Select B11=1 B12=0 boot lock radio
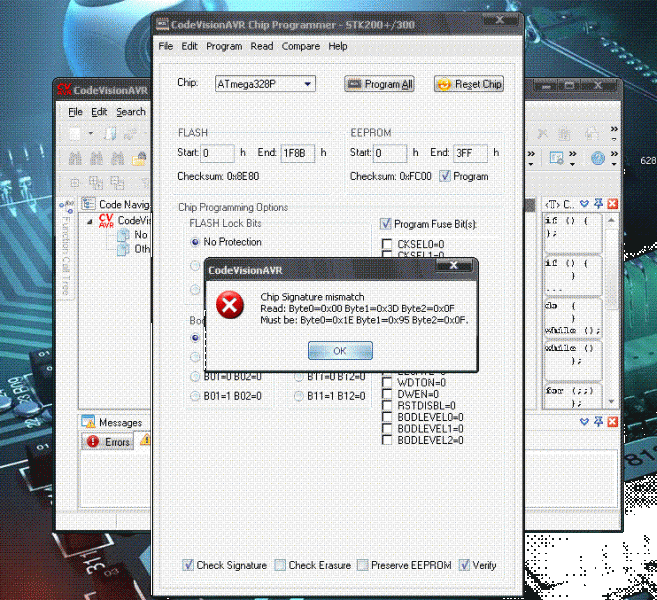This screenshot has height=600, width=657. (298, 396)
